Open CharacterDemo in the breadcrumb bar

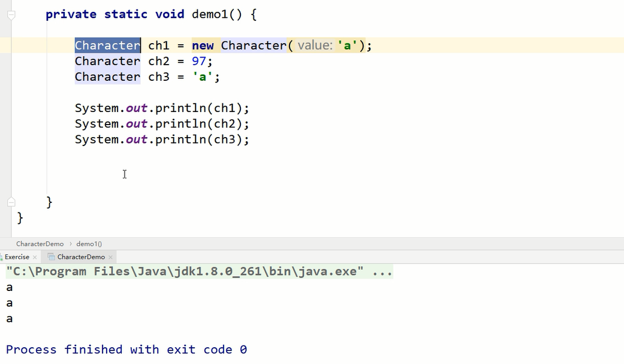pyautogui.click(x=40, y=244)
